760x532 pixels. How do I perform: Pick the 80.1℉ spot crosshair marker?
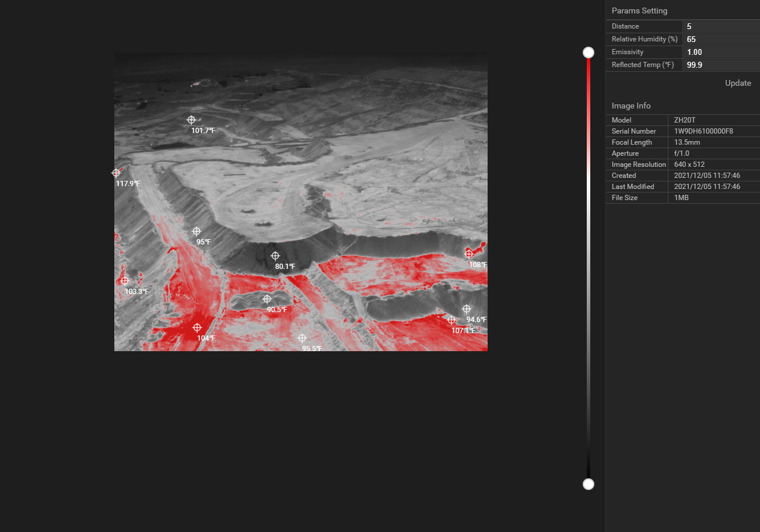(x=275, y=256)
